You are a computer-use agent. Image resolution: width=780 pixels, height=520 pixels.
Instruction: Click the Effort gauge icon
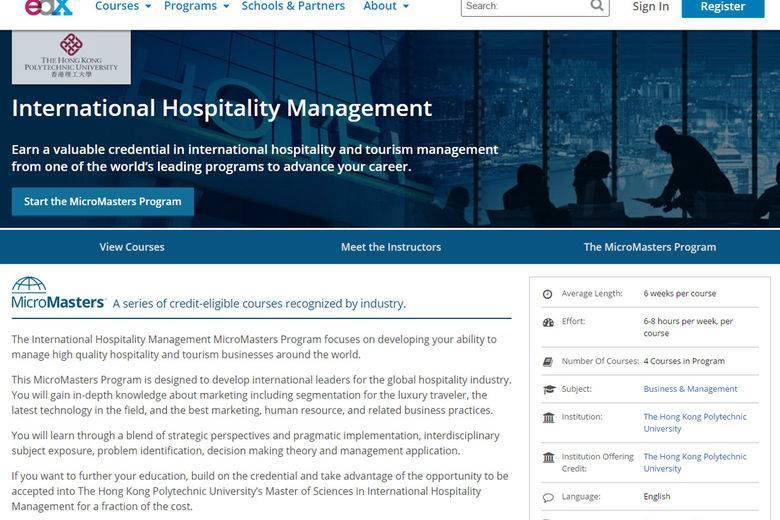point(547,322)
